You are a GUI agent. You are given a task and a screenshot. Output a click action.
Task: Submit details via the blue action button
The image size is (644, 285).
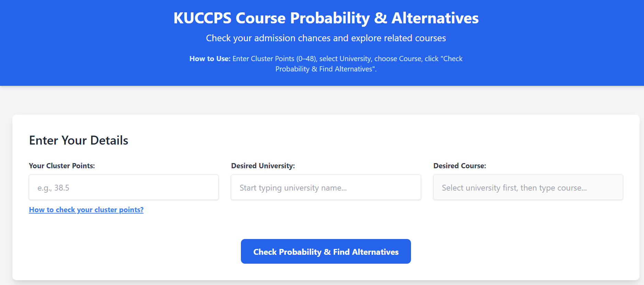point(325,251)
